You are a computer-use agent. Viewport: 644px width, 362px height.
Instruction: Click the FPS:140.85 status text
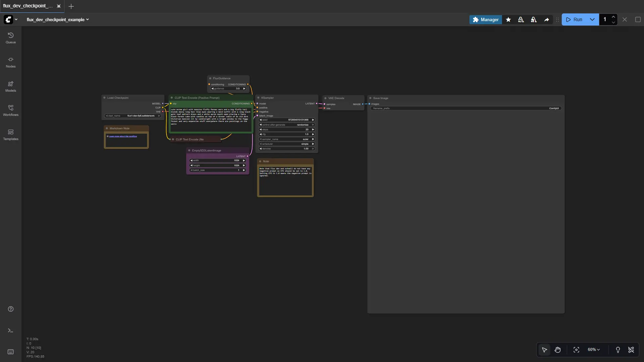[35, 357]
